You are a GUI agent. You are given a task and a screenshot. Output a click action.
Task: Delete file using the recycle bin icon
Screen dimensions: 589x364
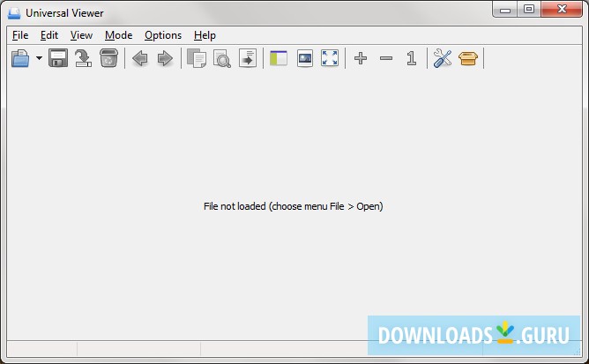[108, 58]
